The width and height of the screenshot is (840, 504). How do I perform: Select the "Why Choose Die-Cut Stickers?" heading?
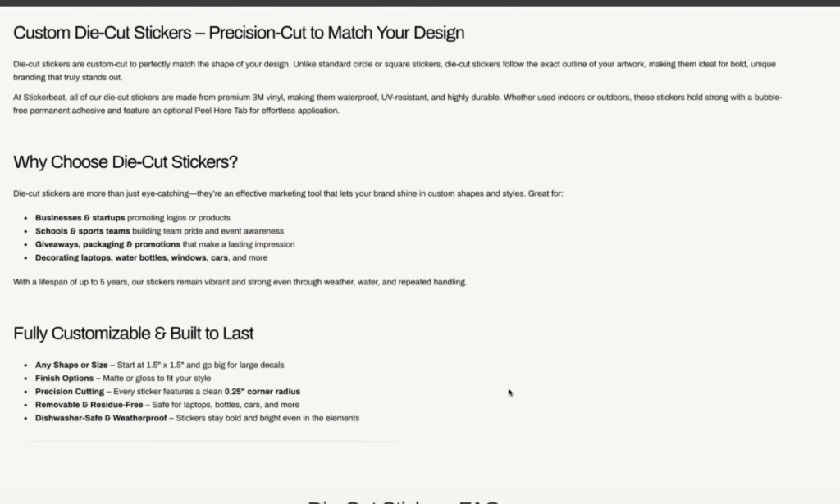point(126,161)
